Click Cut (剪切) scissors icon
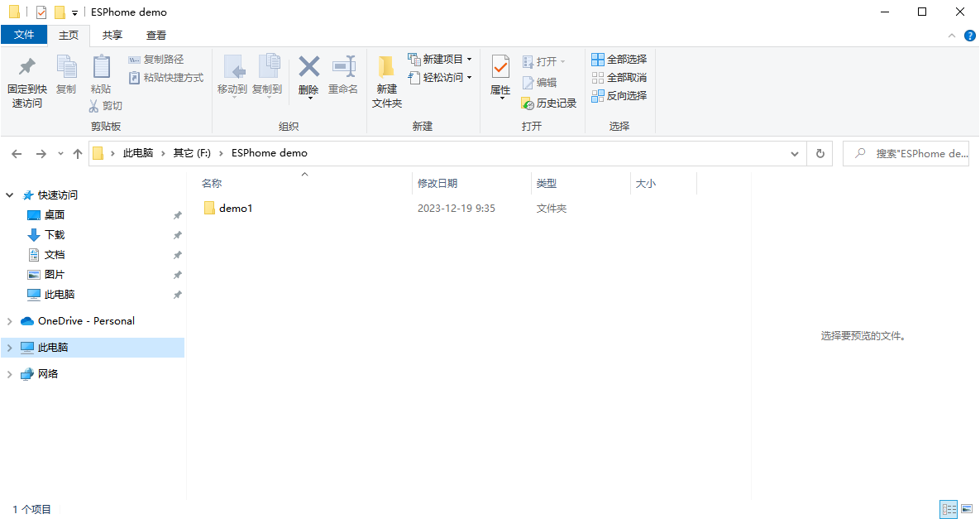980x519 pixels. click(x=93, y=106)
